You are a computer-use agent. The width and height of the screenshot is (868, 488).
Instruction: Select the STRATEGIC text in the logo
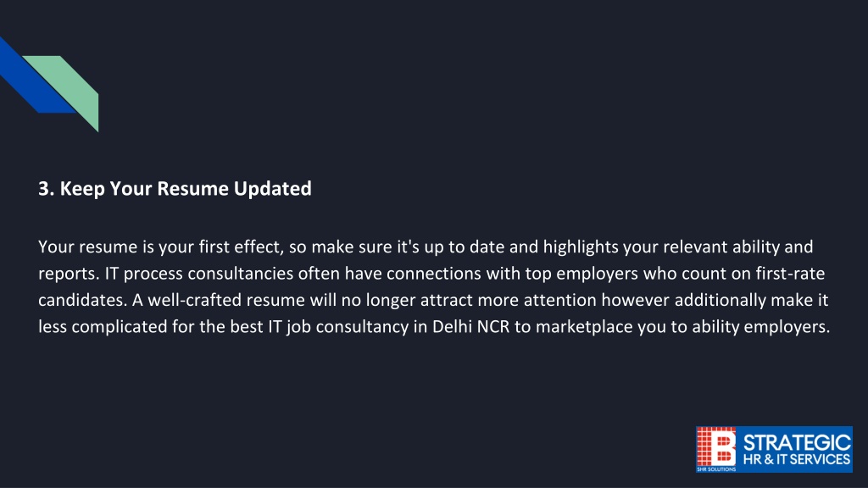click(796, 442)
